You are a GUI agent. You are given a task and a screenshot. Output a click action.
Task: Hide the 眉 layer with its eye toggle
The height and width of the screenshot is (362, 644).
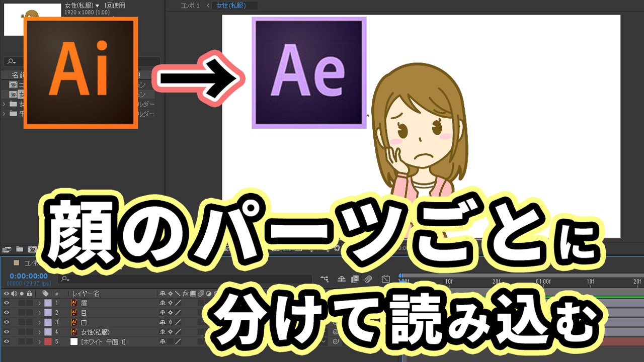click(7, 303)
